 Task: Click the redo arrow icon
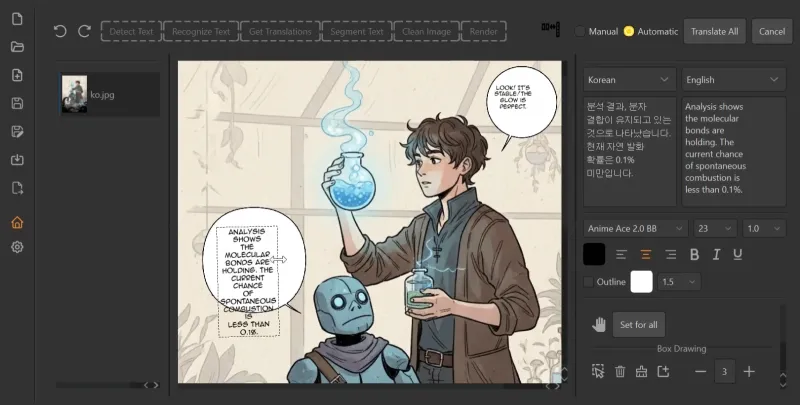coord(84,31)
